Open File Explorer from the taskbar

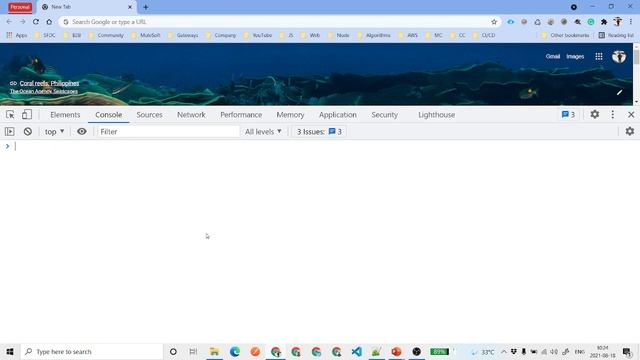tap(214, 351)
